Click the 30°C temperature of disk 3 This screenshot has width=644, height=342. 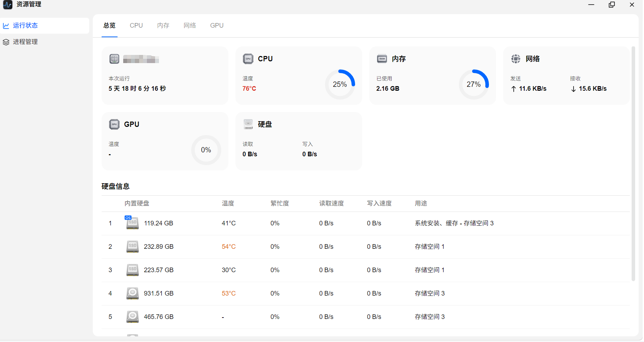(229, 270)
